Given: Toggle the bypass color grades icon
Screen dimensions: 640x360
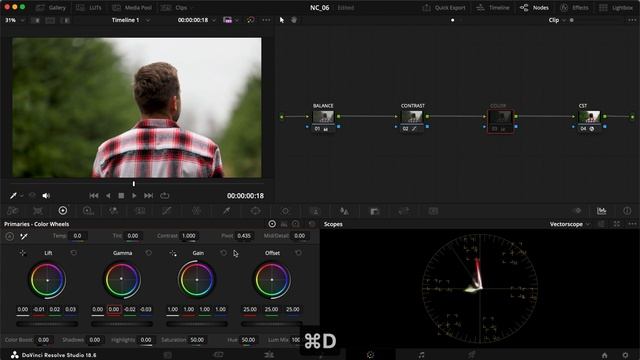Looking at the screenshot, I should click(251, 20).
